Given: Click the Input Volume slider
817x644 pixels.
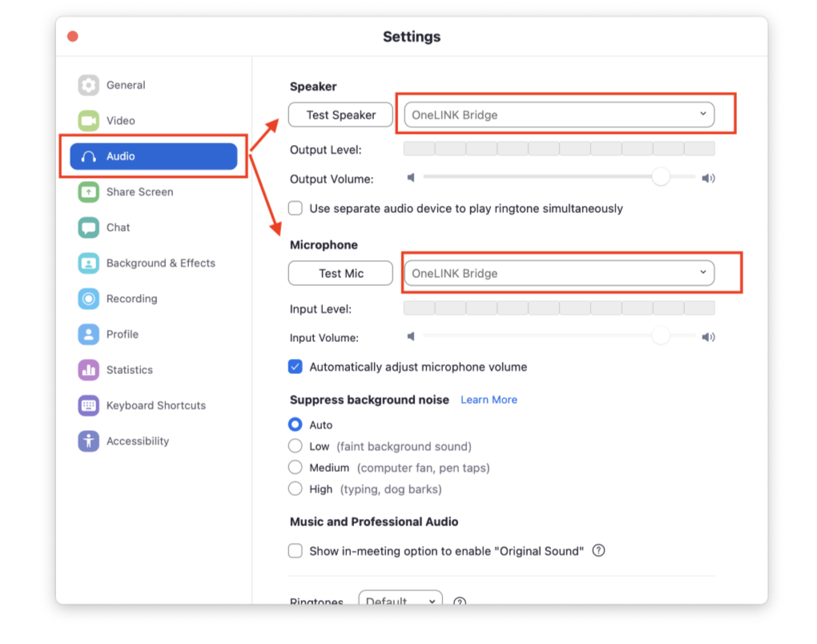Looking at the screenshot, I should (x=559, y=336).
